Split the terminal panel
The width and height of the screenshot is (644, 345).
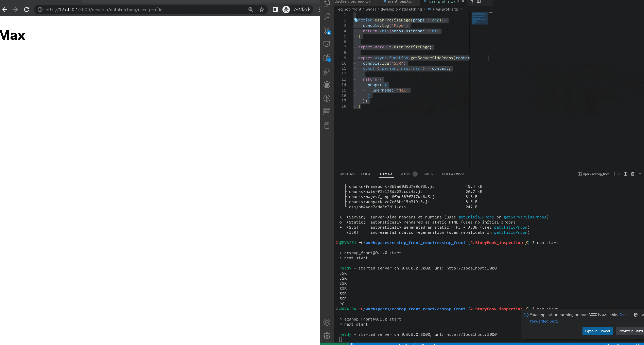click(x=626, y=174)
